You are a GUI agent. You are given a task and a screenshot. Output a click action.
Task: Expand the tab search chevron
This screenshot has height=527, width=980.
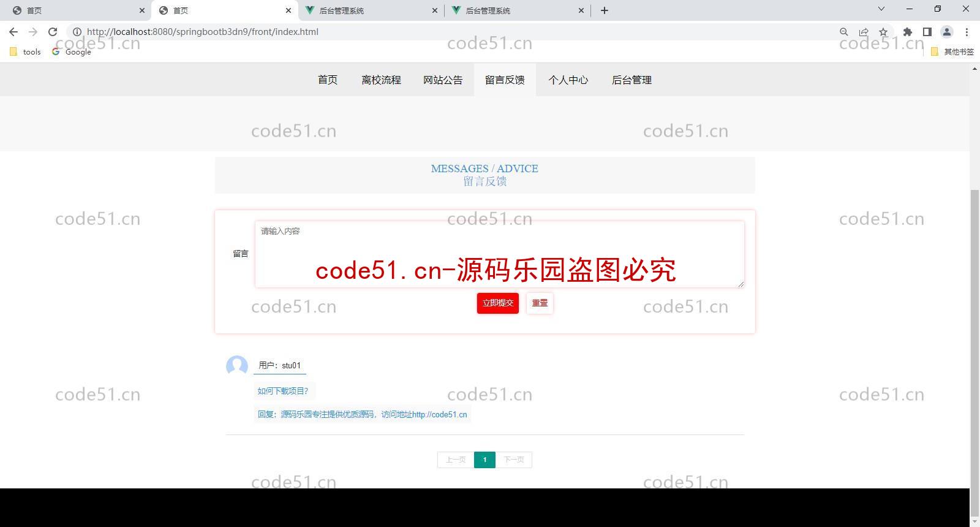click(x=881, y=9)
